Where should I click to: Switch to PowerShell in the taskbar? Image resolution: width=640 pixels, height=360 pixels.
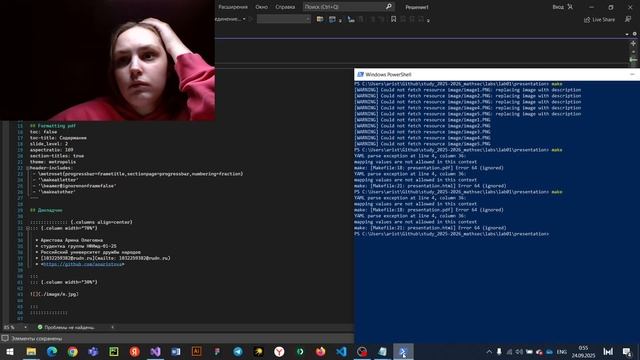tap(403, 351)
